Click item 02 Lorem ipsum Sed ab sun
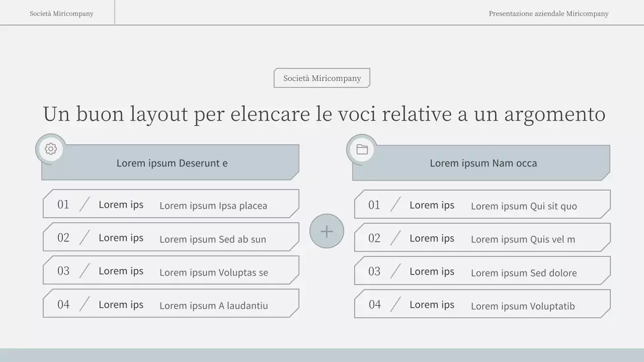 [x=171, y=236]
